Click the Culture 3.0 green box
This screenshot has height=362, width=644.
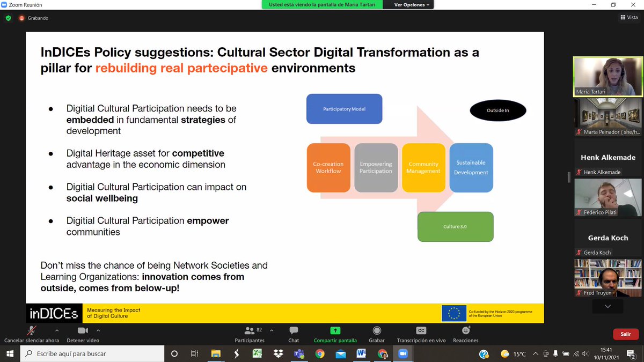click(455, 227)
